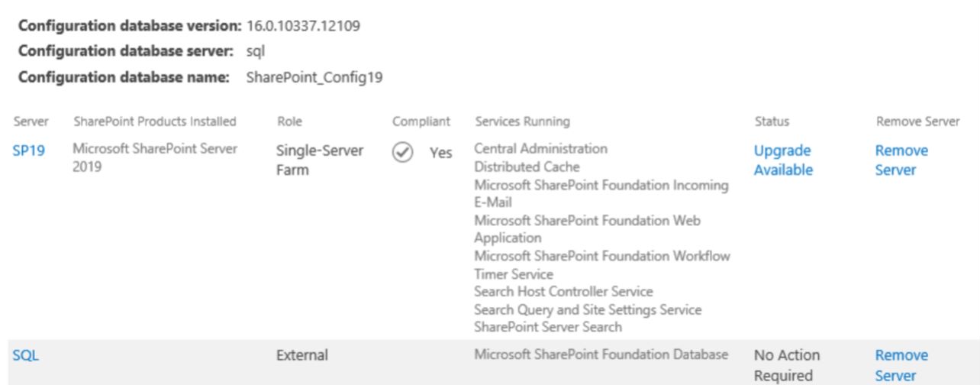Click the External role text in SQL row
The height and width of the screenshot is (385, 980).
pos(301,355)
